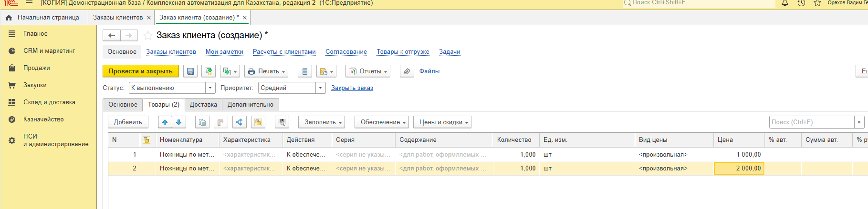Viewport: 868px width, 209px height.
Task: Click the split row icon
Action: (x=239, y=122)
